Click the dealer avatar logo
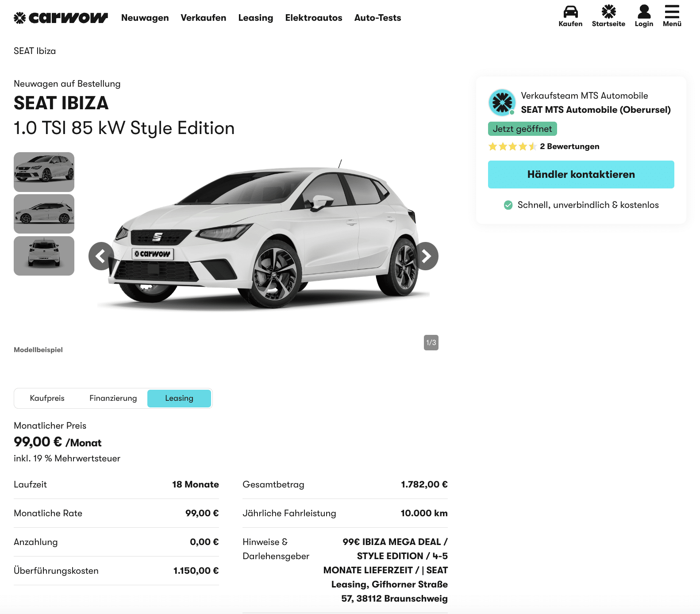Image resolution: width=700 pixels, height=614 pixels. pos(502,103)
